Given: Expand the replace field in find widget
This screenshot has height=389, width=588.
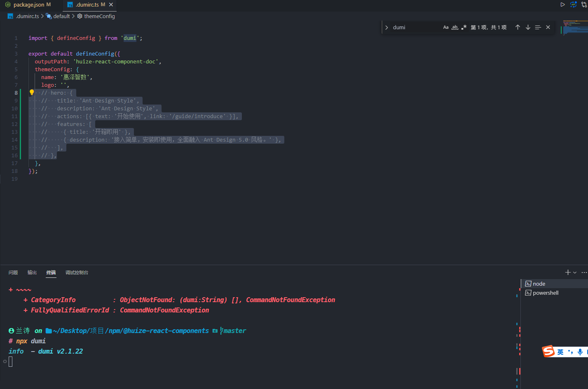Looking at the screenshot, I should (x=387, y=27).
